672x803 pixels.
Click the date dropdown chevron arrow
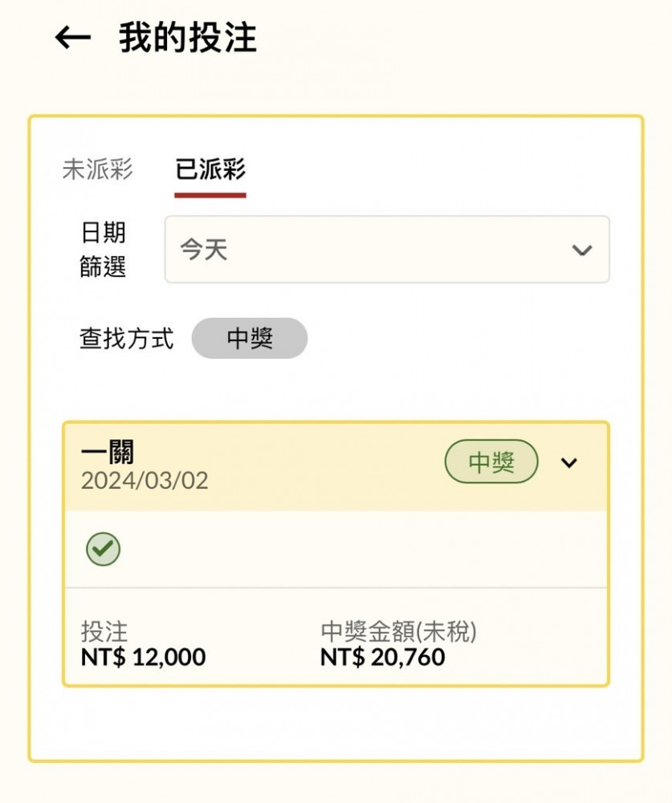[x=582, y=250]
